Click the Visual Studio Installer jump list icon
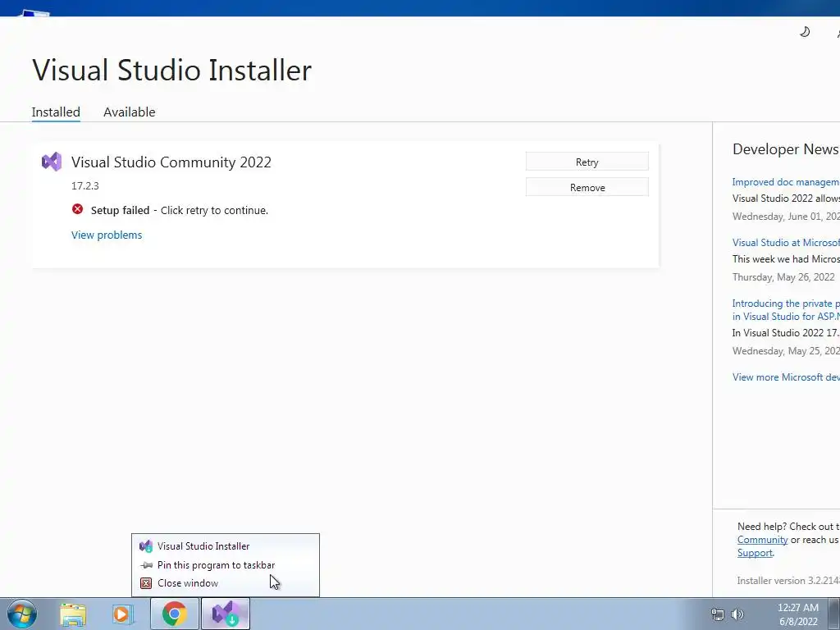The width and height of the screenshot is (840, 630). (146, 546)
